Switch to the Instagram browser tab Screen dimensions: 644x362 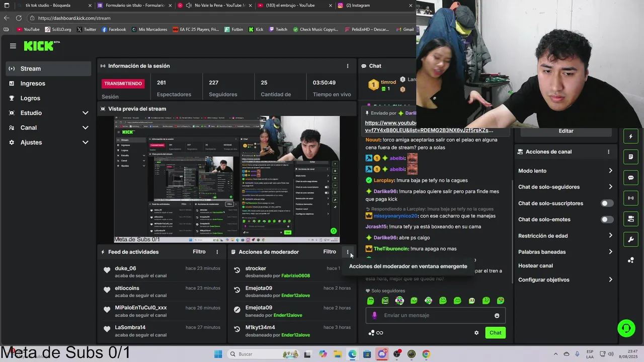pos(375,6)
